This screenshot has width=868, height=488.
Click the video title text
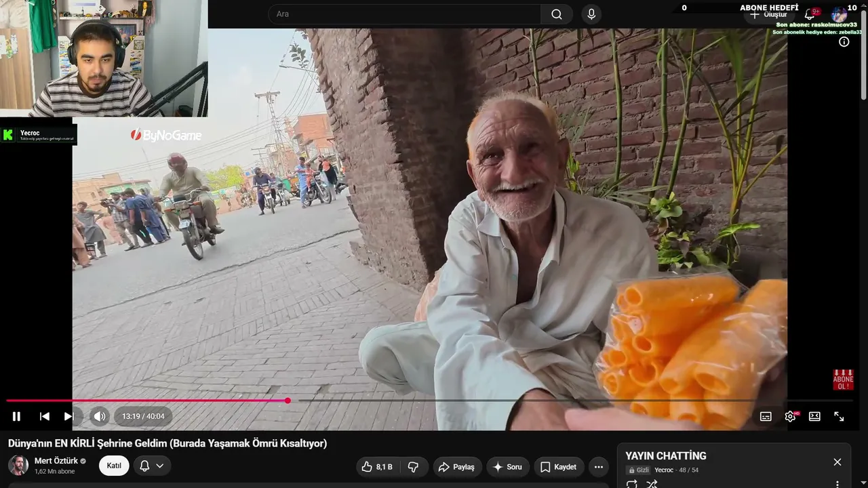[167, 443]
